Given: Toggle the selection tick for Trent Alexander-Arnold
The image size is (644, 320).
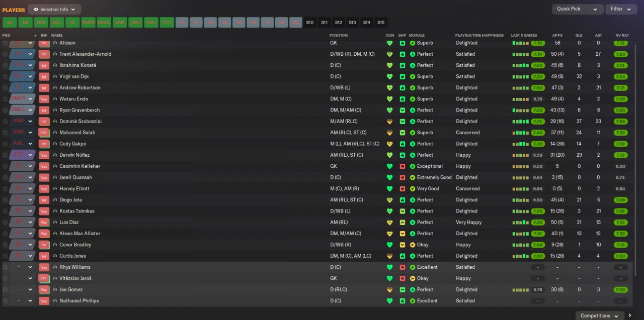Looking at the screenshot, I should (5, 54).
